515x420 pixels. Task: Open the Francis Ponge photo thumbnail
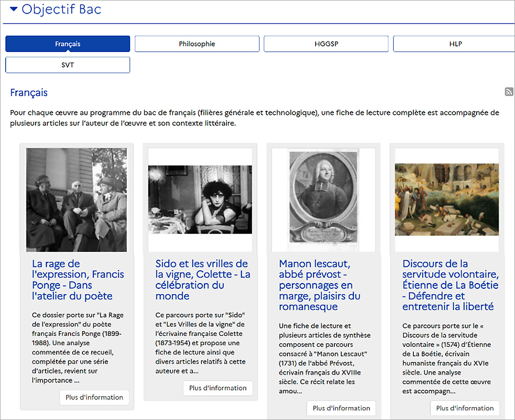76,200
